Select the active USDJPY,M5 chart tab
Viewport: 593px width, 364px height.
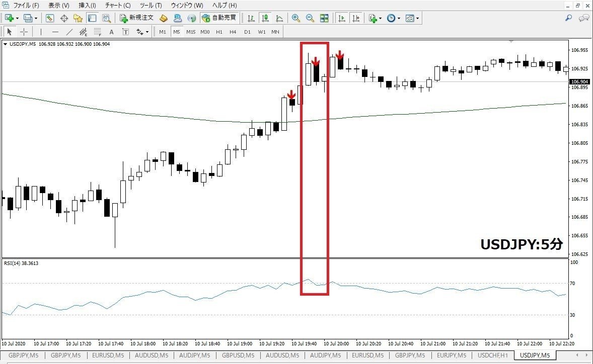pos(535,355)
